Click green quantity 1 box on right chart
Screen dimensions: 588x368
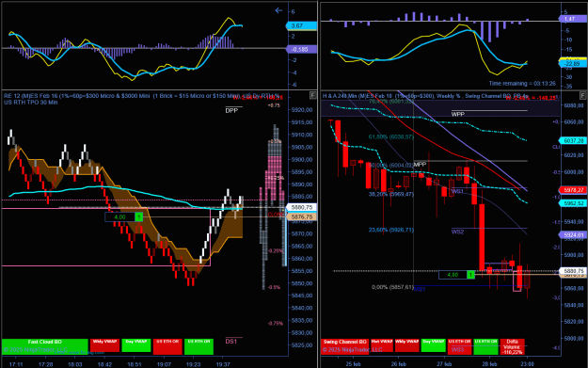[x=470, y=275]
